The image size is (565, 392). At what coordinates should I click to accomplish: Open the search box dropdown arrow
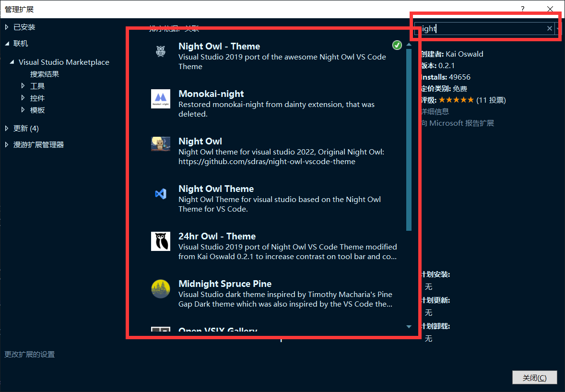(x=557, y=28)
